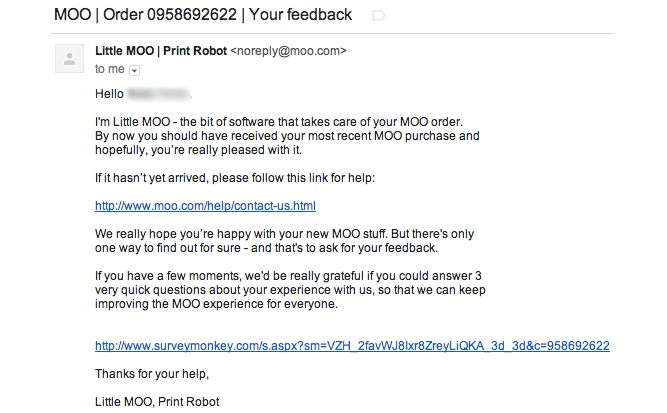Viewport: 667px width, 413px height.
Task: Click sender name 'Little MOO | Print Robot'
Action: coord(161,51)
